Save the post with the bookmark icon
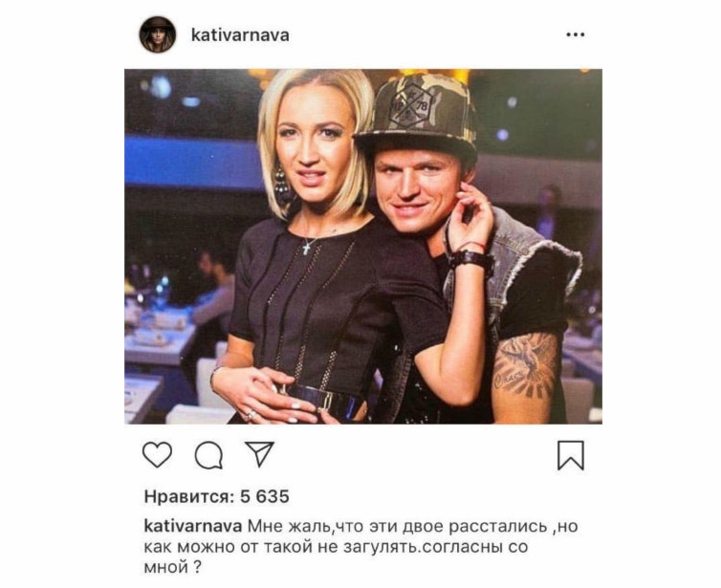 pyautogui.click(x=571, y=456)
